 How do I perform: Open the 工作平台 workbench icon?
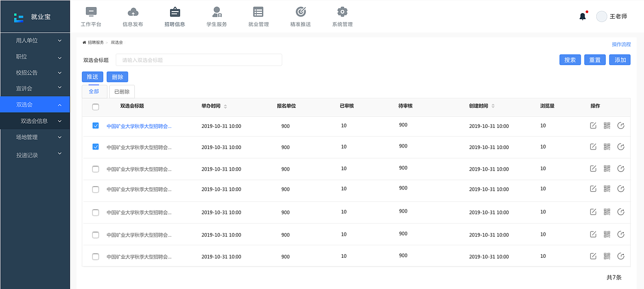[x=91, y=12]
